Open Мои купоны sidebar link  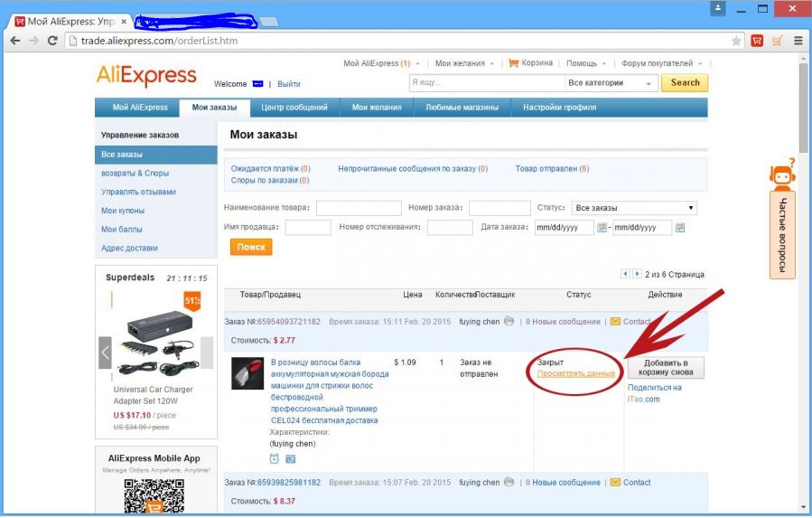pos(123,211)
